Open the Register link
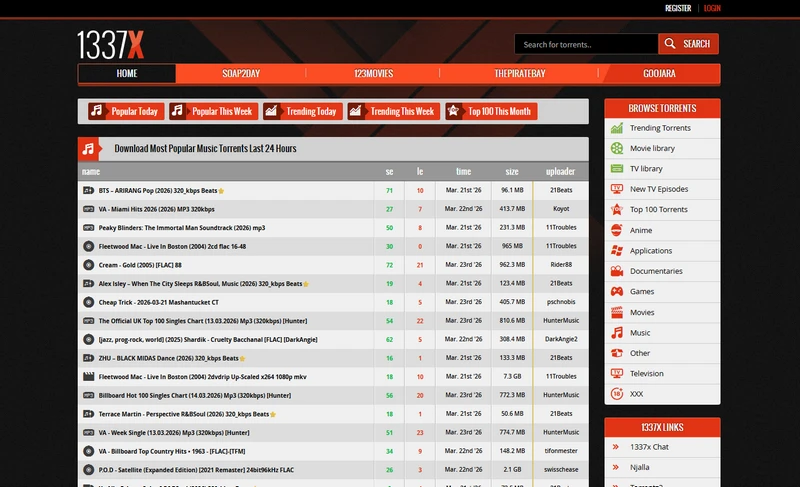Viewport: 800px width, 487px height. [x=678, y=8]
